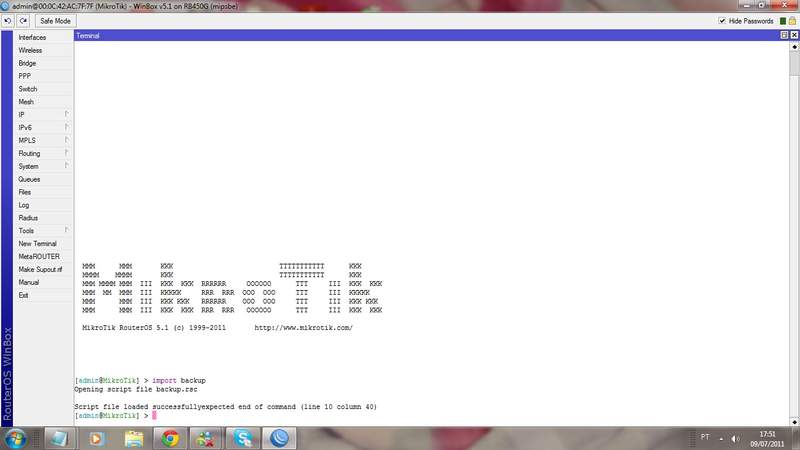The height and width of the screenshot is (450, 800).
Task: Click the volume speaker tray icon
Action: click(x=735, y=439)
